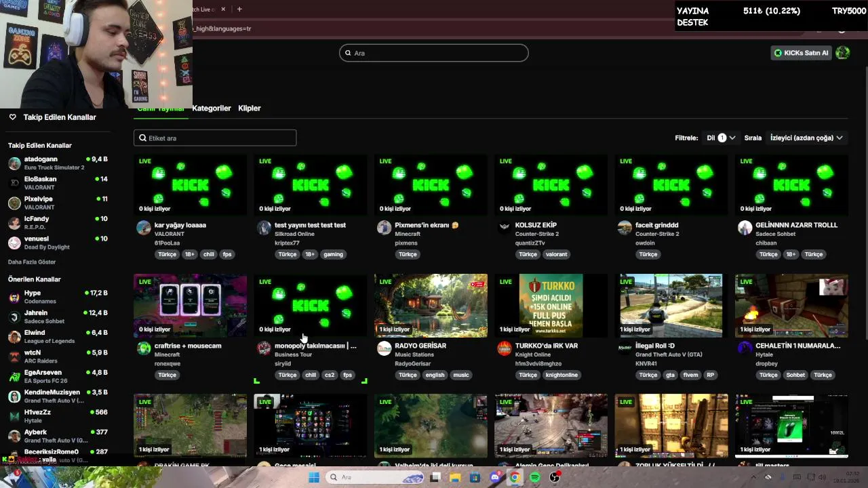This screenshot has width=868, height=488.
Task: Open the Windows Start menu
Action: [x=313, y=477]
